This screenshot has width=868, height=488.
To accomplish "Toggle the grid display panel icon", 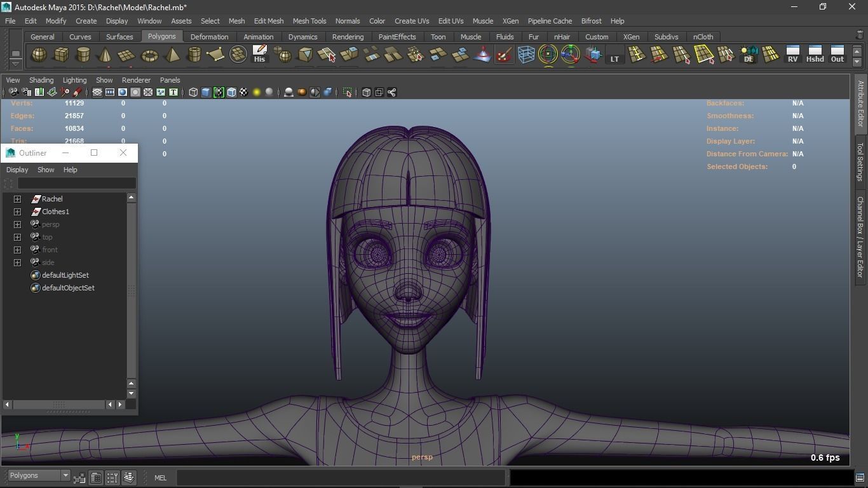I will [x=97, y=92].
